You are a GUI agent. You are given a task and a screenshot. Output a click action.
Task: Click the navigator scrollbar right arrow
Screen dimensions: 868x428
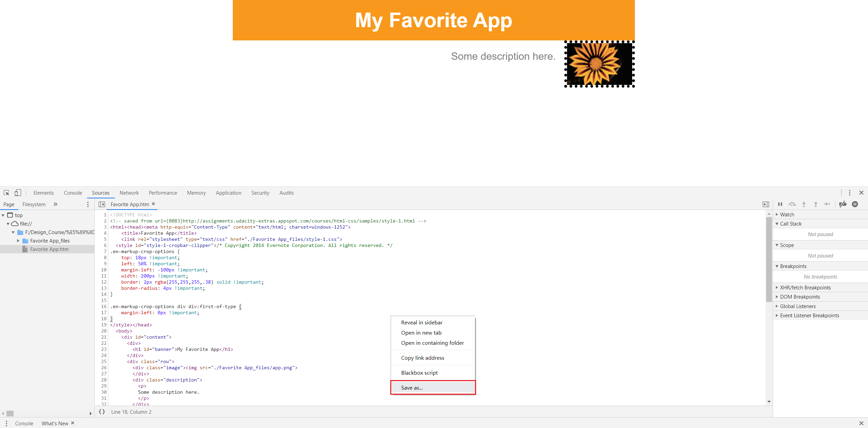pyautogui.click(x=91, y=413)
